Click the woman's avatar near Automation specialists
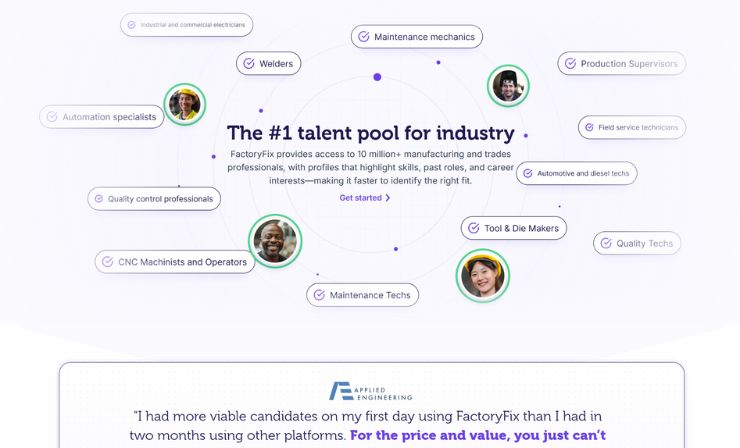Image resolution: width=740 pixels, height=448 pixels. click(185, 104)
